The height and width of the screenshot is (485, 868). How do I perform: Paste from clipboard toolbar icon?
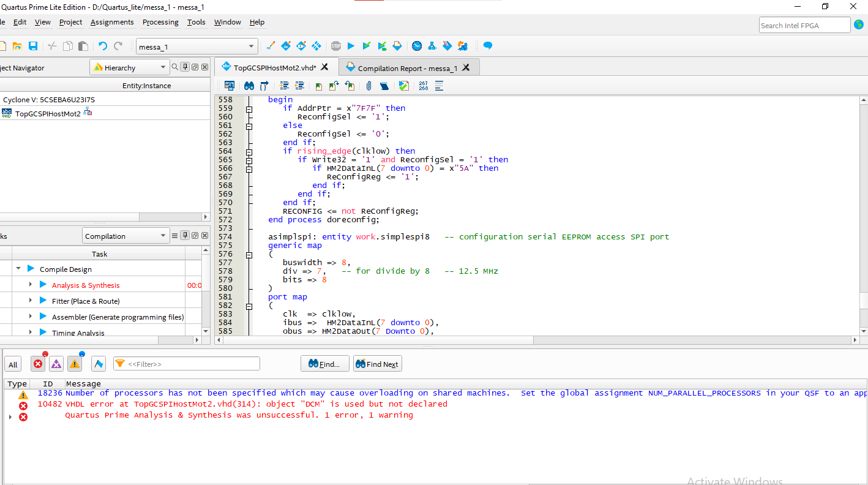point(83,46)
